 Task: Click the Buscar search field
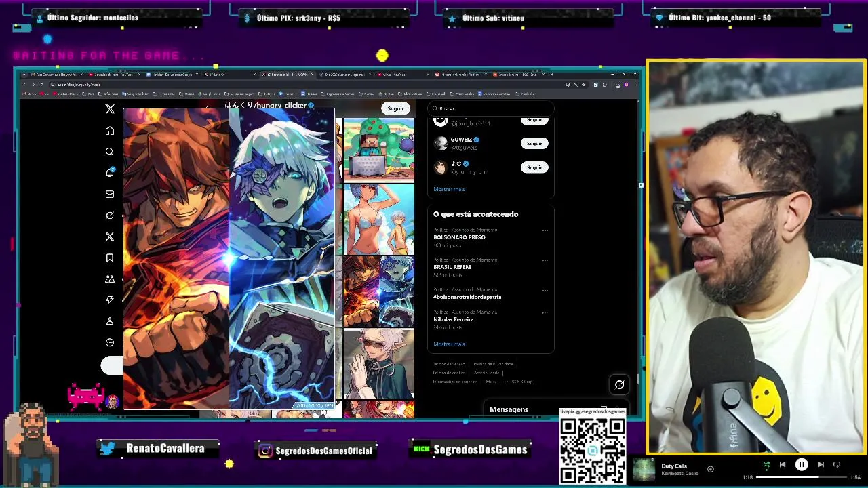(x=491, y=108)
